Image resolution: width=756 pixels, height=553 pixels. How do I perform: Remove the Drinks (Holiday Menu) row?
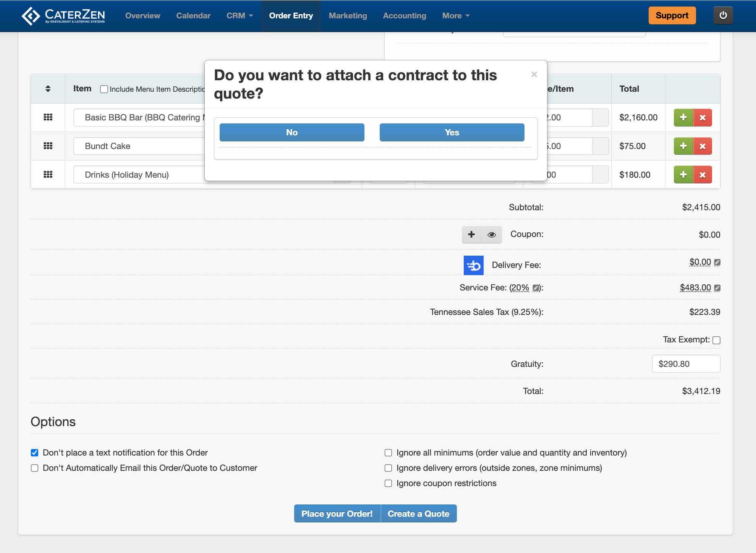coord(702,175)
